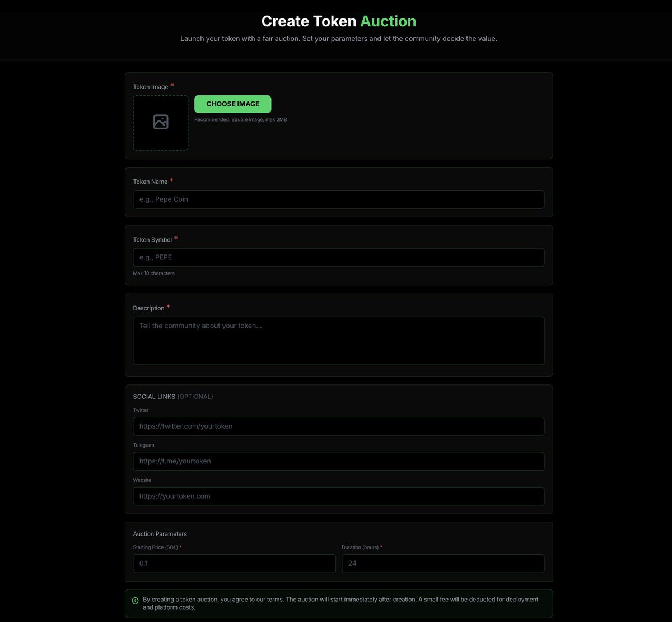Click the launch subtitle text under the title
The height and width of the screenshot is (622, 672).
[338, 38]
